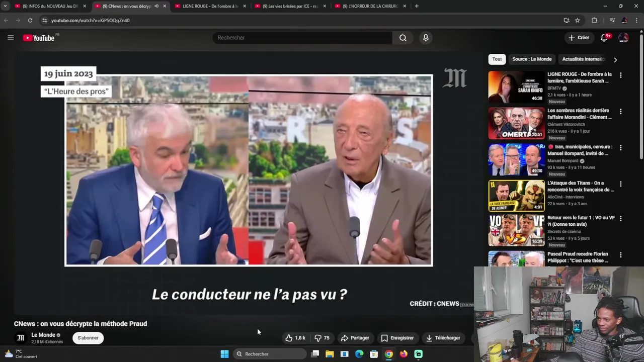This screenshot has height=362, width=644.
Task: Close the Les vies brisées par ICE tab
Action: coord(325,6)
